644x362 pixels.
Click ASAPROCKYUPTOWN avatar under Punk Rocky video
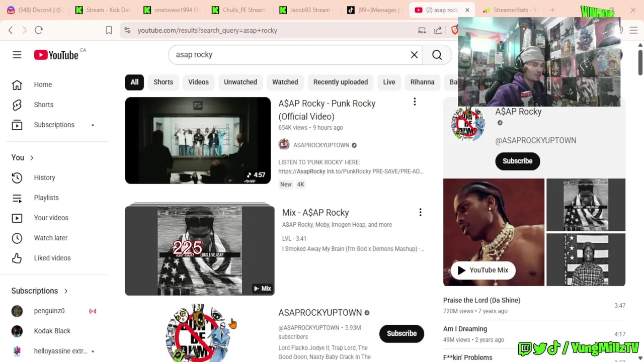pos(284,145)
